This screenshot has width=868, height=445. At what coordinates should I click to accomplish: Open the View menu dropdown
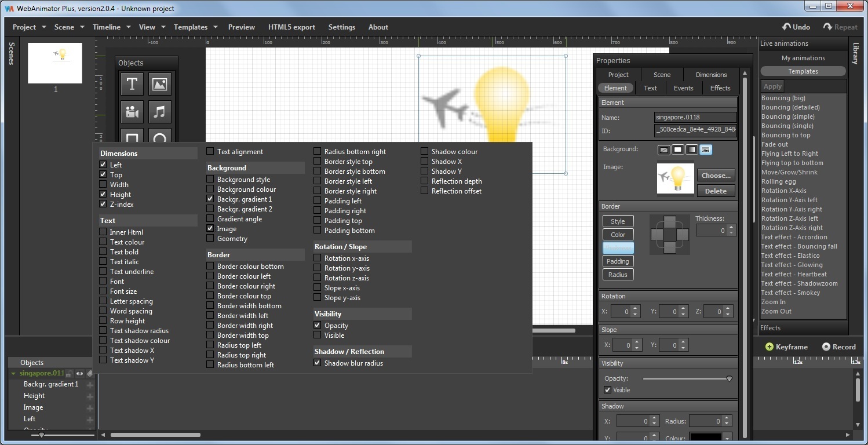(x=152, y=27)
